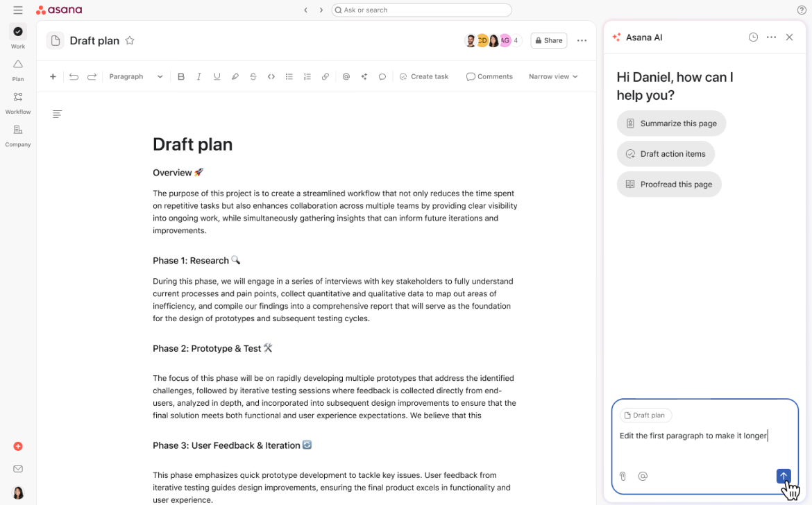Go to Plan in the left sidebar
Image resolution: width=812 pixels, height=505 pixels.
18,70
